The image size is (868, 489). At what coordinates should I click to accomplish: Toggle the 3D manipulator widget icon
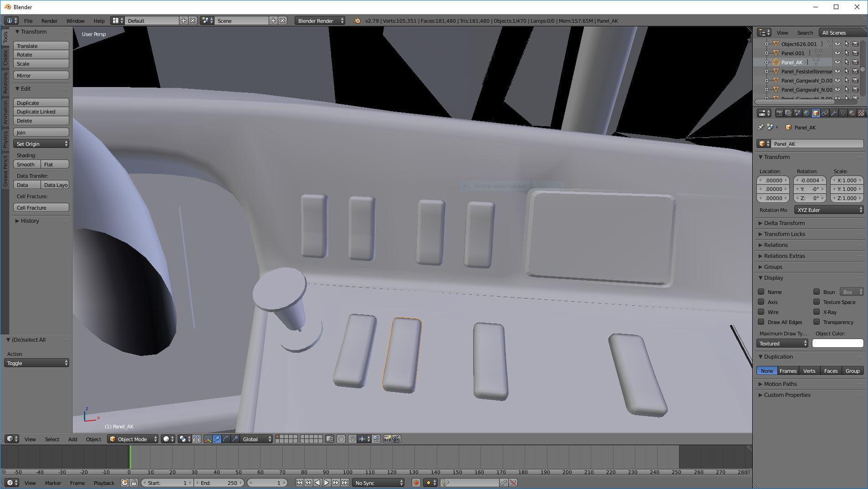tap(208, 439)
